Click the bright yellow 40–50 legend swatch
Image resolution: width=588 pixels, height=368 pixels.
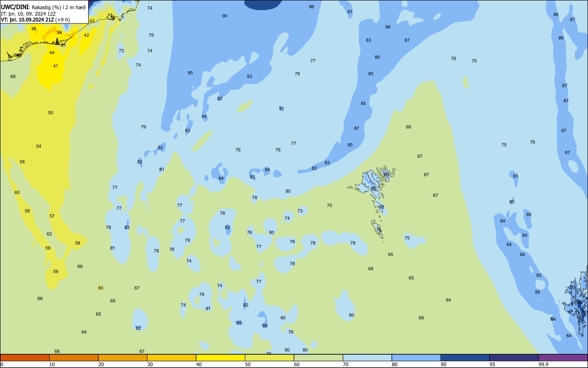click(220, 357)
